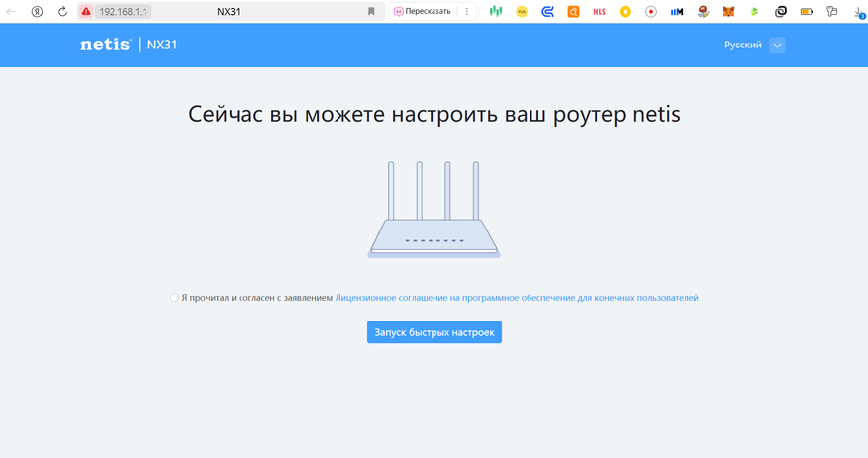
Task: Click the red dot record extension icon
Action: coord(651,11)
